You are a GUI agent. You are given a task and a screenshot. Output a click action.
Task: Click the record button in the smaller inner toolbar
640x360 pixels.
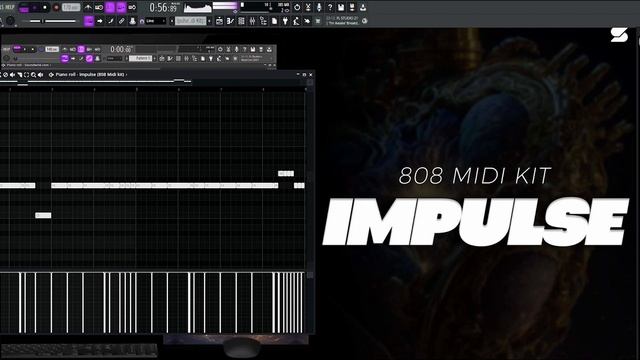click(x=41, y=49)
